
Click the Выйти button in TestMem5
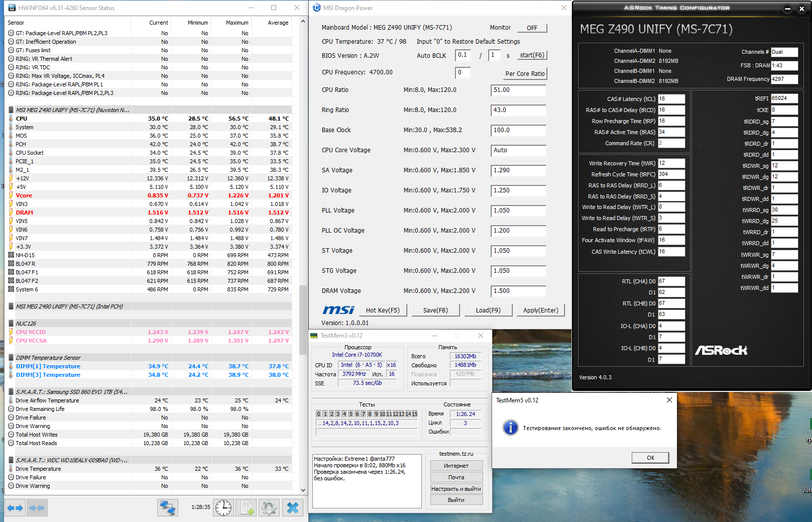[x=456, y=500]
